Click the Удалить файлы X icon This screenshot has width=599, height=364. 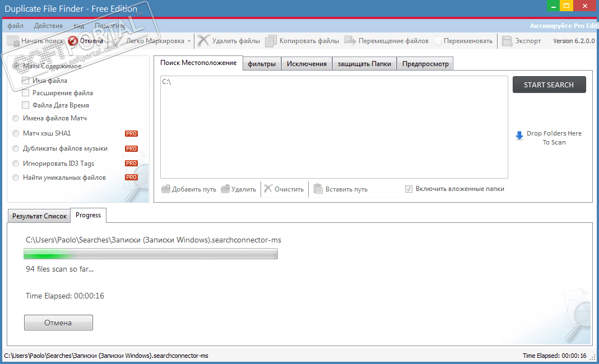coord(203,41)
